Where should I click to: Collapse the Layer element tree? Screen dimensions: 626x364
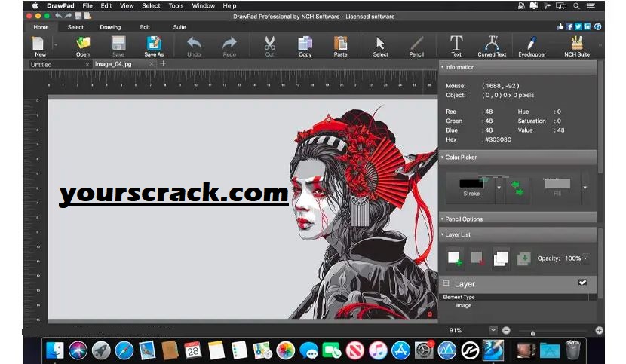pyautogui.click(x=446, y=283)
